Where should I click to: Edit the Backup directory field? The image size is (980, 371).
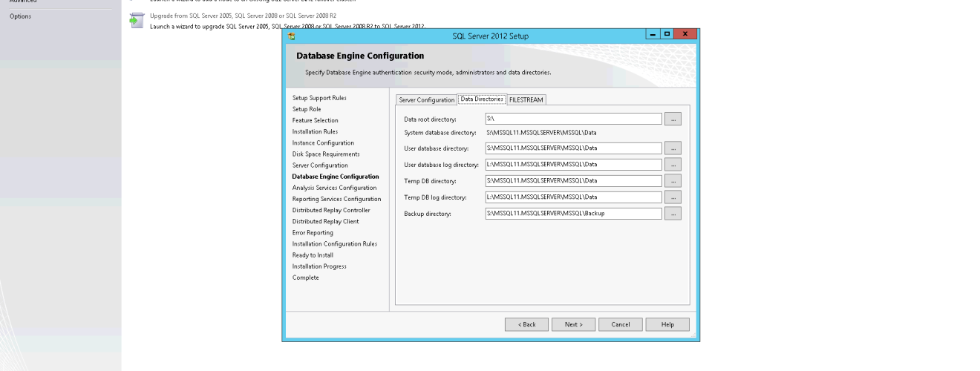[573, 214]
